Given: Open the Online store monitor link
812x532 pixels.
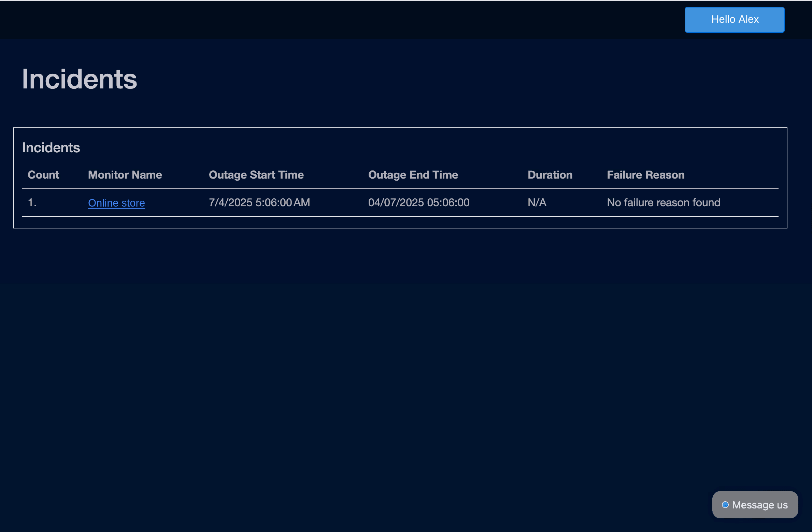Looking at the screenshot, I should (116, 203).
